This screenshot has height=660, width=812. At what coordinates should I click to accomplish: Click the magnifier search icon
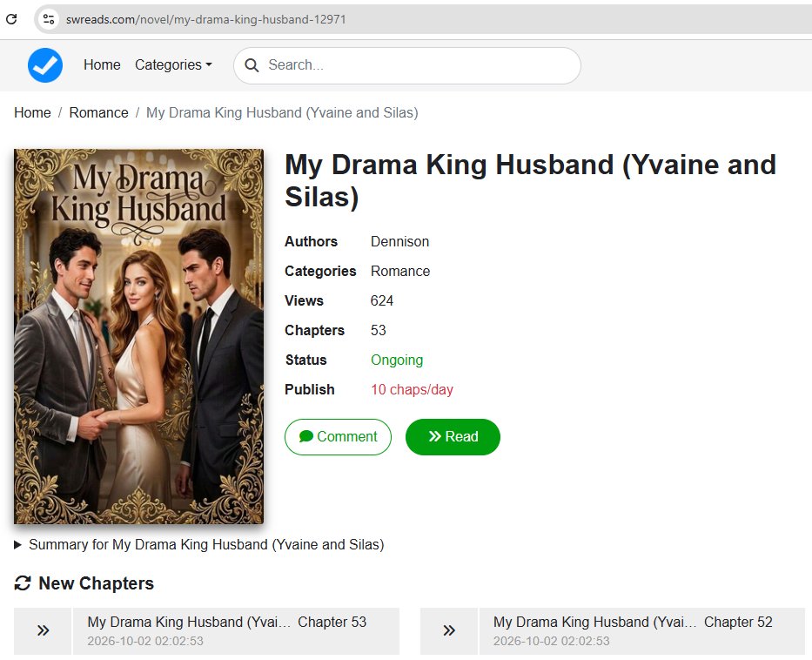tap(252, 65)
